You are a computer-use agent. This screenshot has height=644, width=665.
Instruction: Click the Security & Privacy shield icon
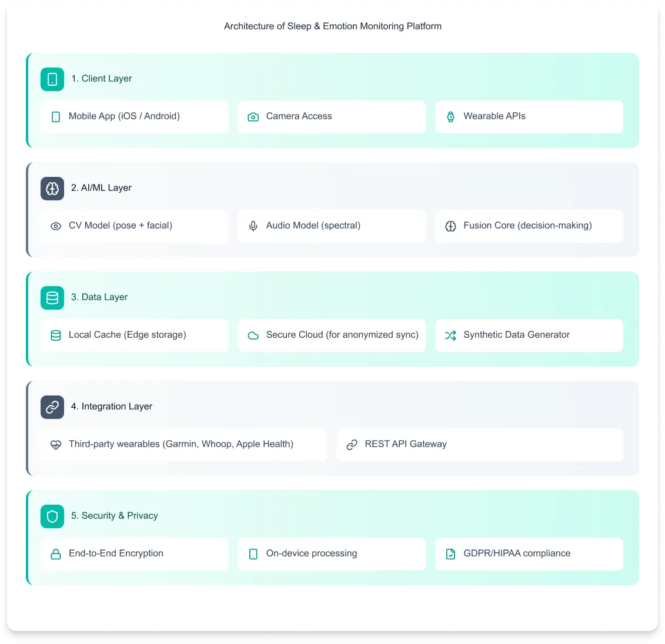[x=52, y=516]
